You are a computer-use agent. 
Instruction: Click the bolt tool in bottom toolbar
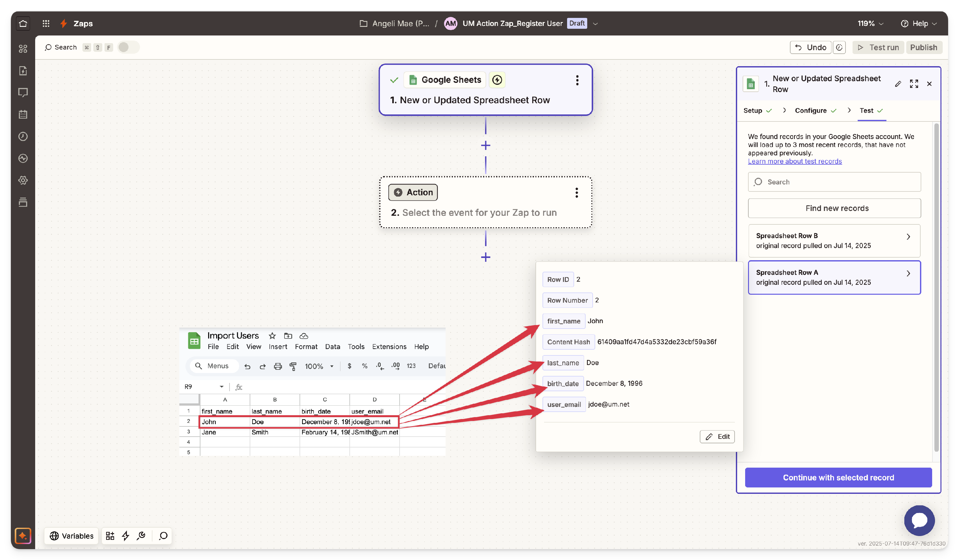pos(126,536)
